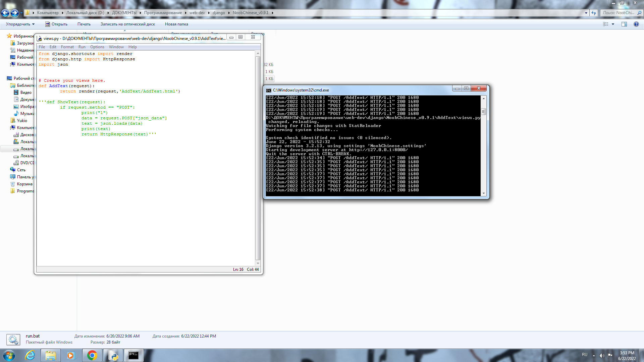644x362 pixels.
Task: Open Edit menu in IDLE window
Action: pyautogui.click(x=53, y=47)
